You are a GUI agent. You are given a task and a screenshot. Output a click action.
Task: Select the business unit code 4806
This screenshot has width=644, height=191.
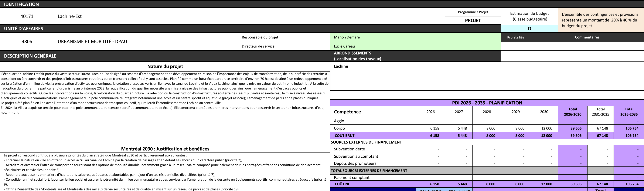27,42
